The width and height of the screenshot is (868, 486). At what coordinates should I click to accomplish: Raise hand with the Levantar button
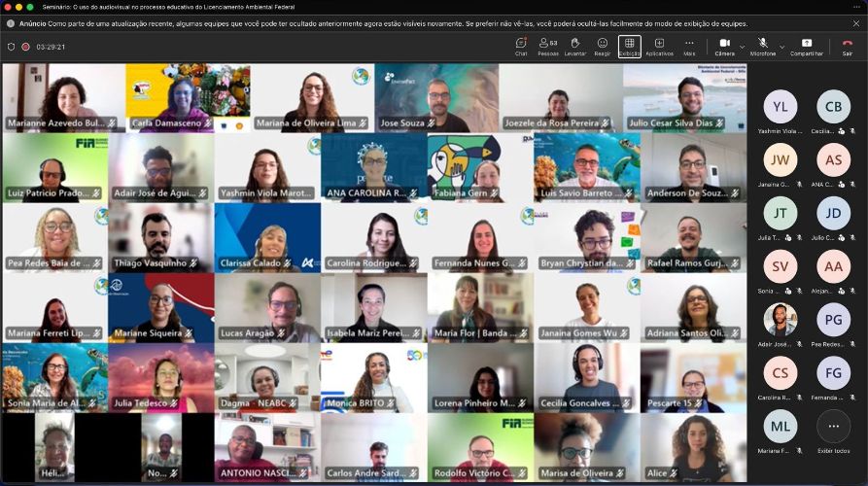574,46
